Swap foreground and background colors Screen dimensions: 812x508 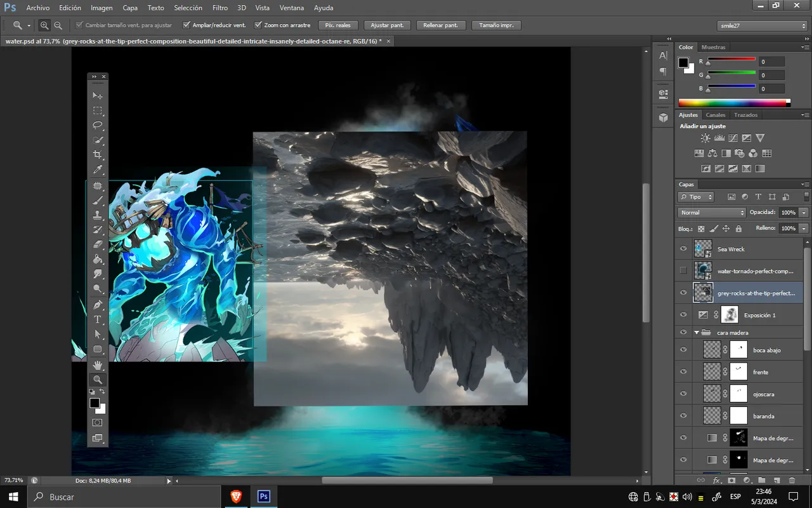[102, 392]
